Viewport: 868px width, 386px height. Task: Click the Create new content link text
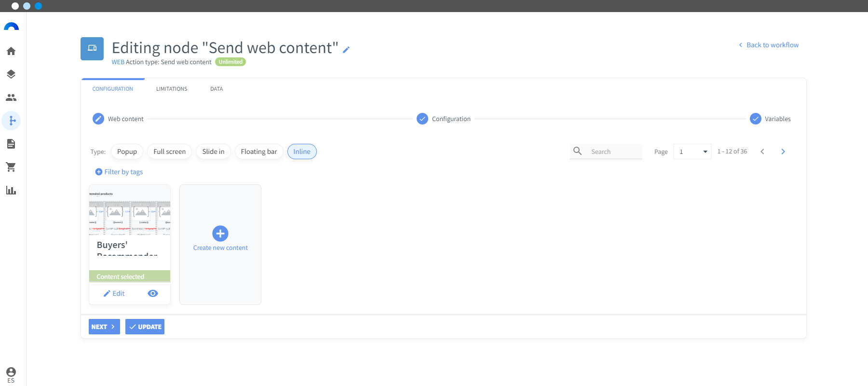coord(220,248)
